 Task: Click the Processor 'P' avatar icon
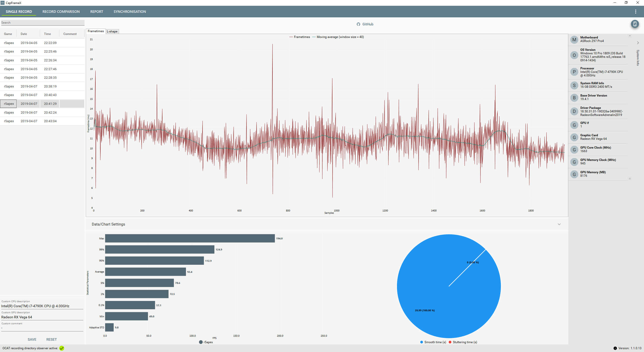pyautogui.click(x=574, y=72)
